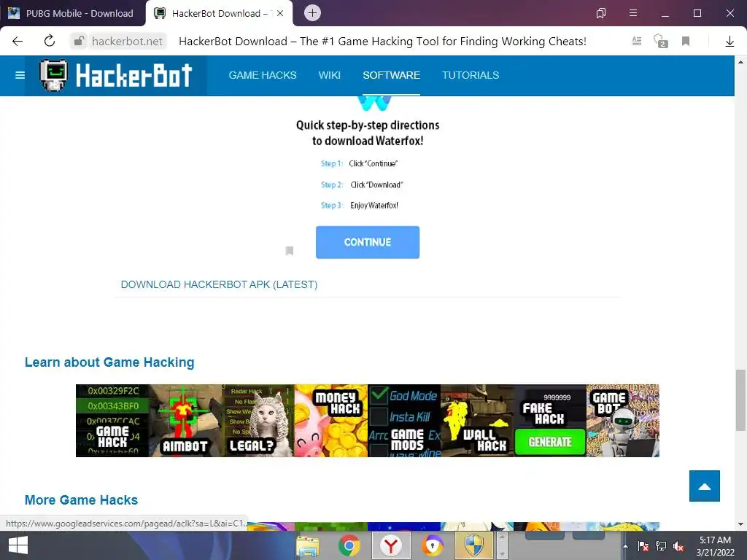Click the hackerbot.net address field
Screen dimensions: 747x560
[127, 42]
